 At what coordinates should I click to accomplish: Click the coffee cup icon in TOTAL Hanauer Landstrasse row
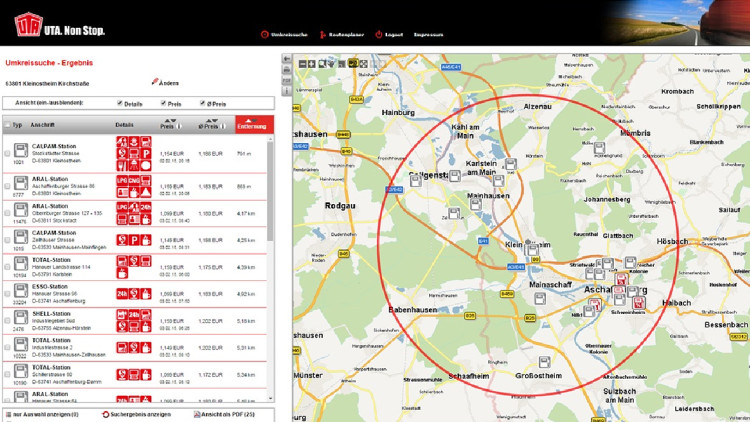(122, 273)
